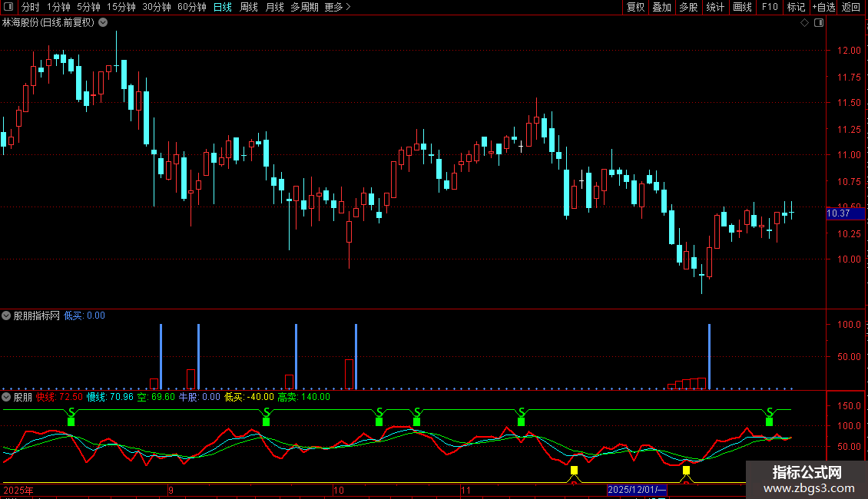The height and width of the screenshot is (499, 868).
Task: Open the 统计 statistics button
Action: (715, 7)
